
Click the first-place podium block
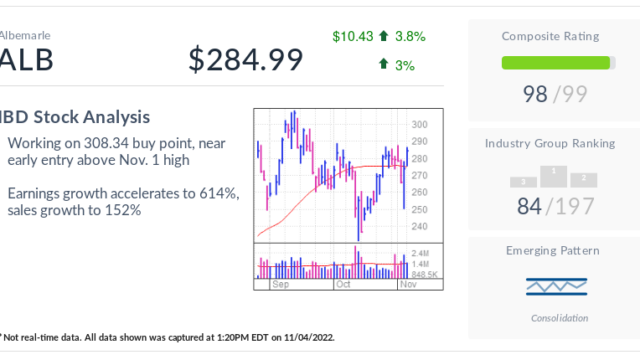[x=553, y=176]
